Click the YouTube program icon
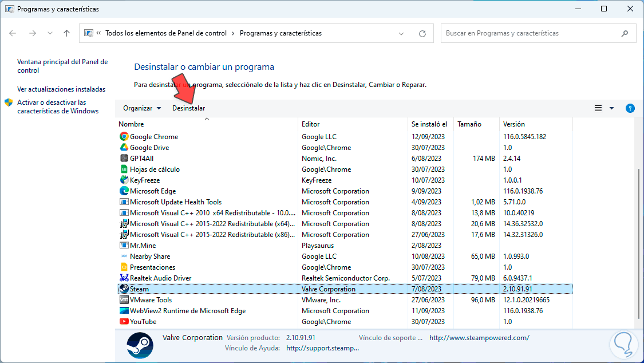 (124, 322)
